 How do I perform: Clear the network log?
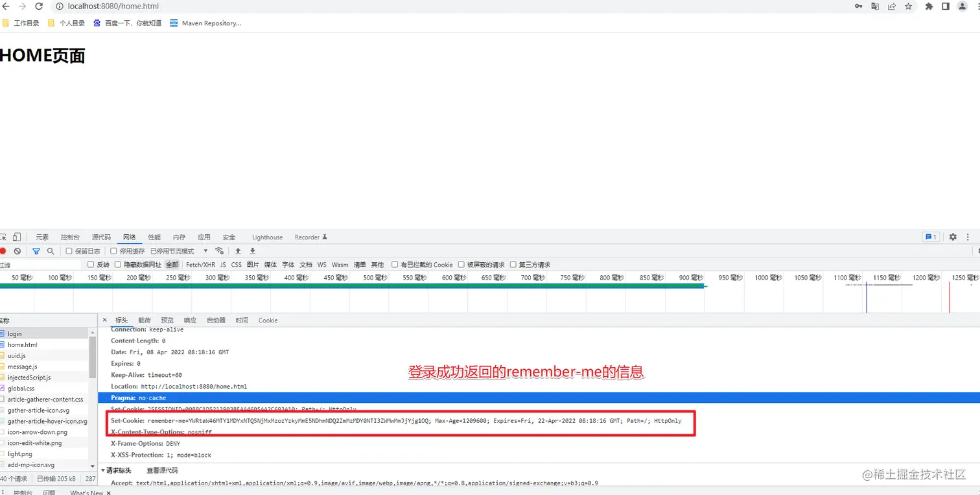pos(17,251)
